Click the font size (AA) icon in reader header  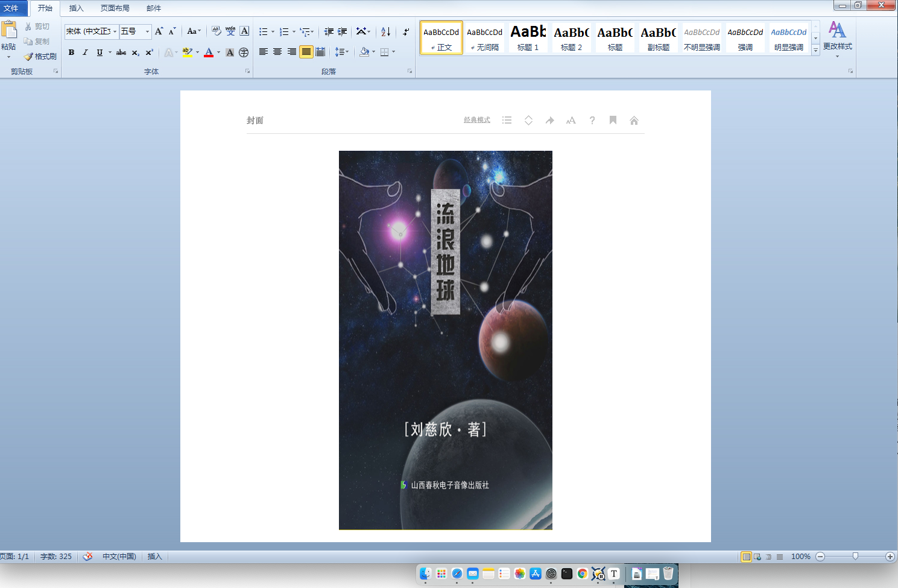pos(571,120)
